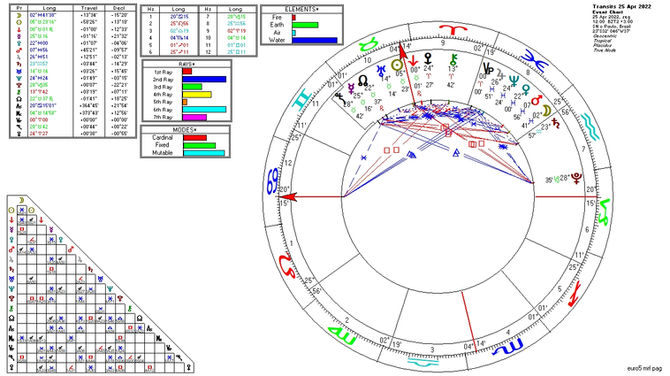
Task: Select the Saturn glyph in the planet table
Action: click(x=19, y=64)
